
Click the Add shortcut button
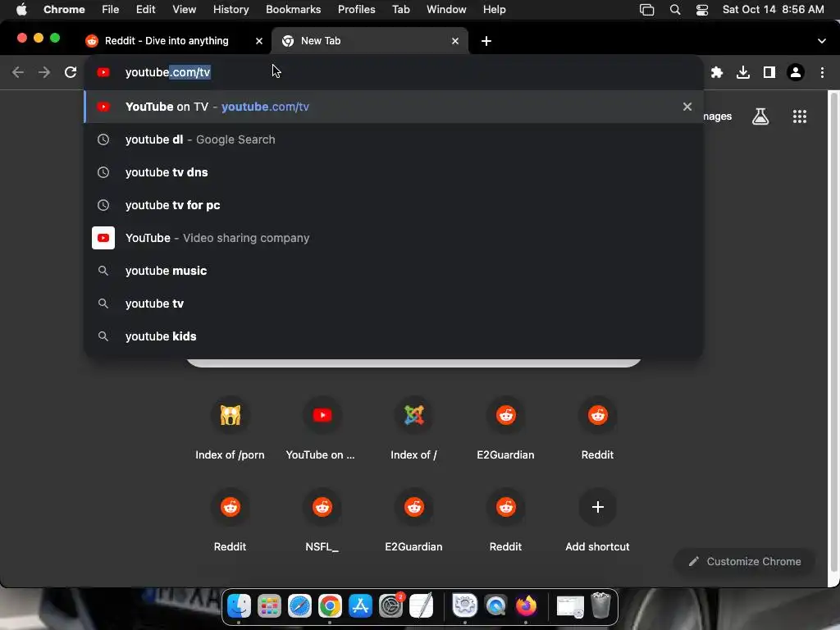coord(597,522)
